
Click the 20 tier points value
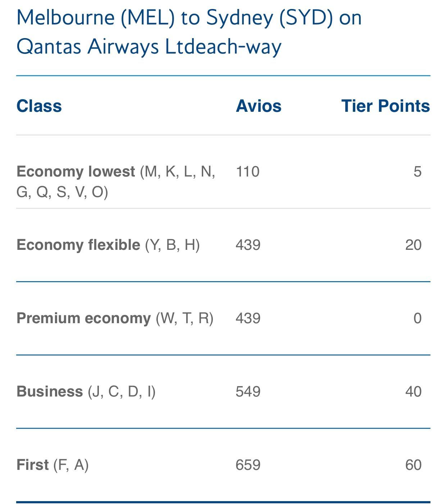(x=413, y=245)
